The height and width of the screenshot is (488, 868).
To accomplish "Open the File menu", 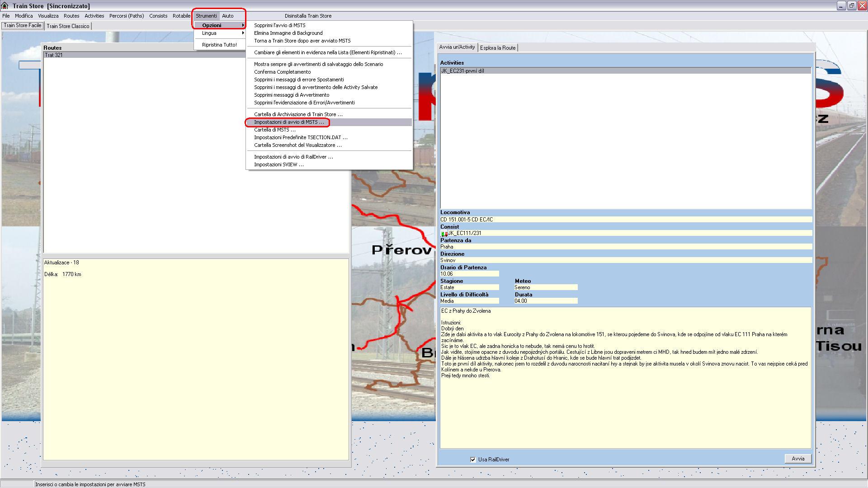I will point(6,16).
